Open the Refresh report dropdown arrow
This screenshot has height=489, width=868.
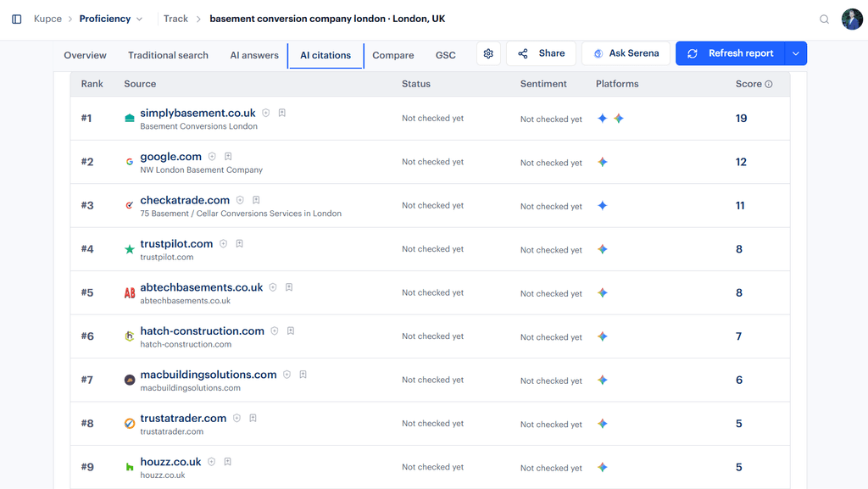[795, 53]
